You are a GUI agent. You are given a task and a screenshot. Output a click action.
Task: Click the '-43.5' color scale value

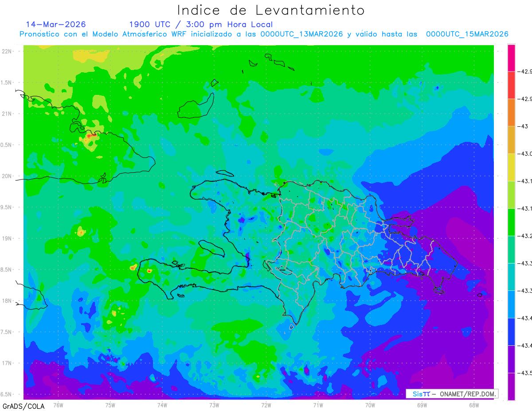coord(525,373)
